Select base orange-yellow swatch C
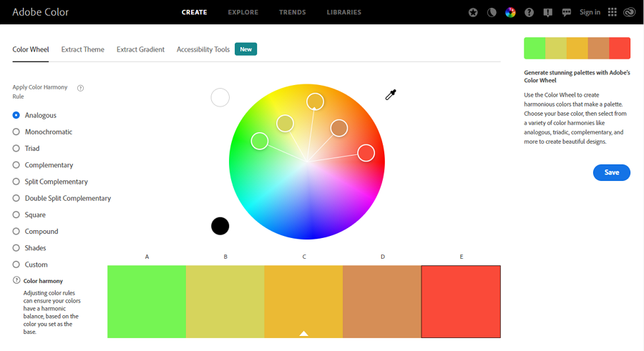The width and height of the screenshot is (644, 351). tap(303, 302)
